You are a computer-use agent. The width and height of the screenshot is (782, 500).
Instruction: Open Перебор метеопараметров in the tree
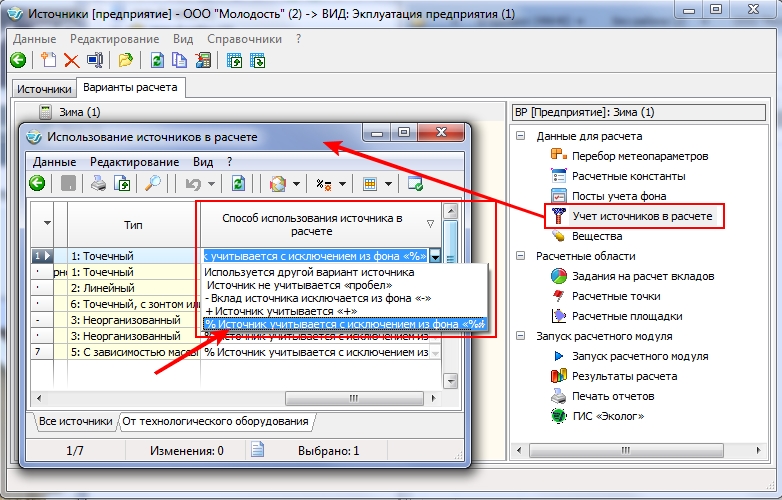click(x=639, y=156)
